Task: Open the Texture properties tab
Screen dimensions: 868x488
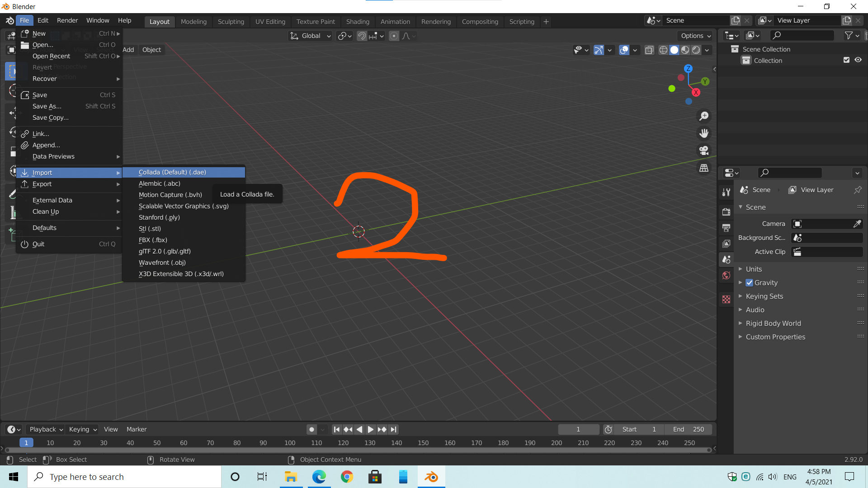Action: click(726, 299)
